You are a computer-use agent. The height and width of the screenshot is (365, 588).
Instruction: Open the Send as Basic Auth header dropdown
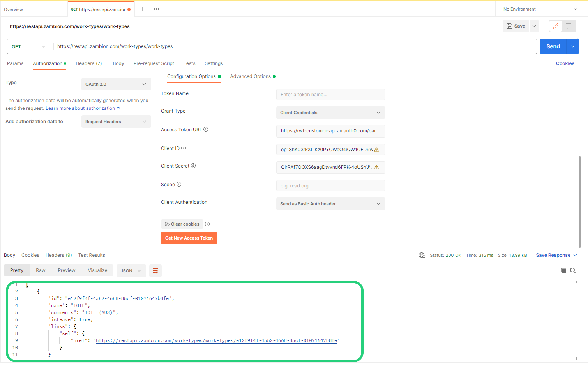pyautogui.click(x=331, y=204)
